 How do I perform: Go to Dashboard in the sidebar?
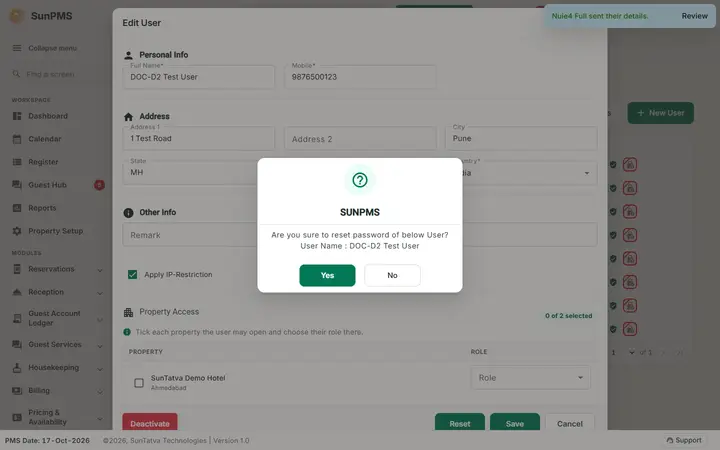pyautogui.click(x=48, y=116)
